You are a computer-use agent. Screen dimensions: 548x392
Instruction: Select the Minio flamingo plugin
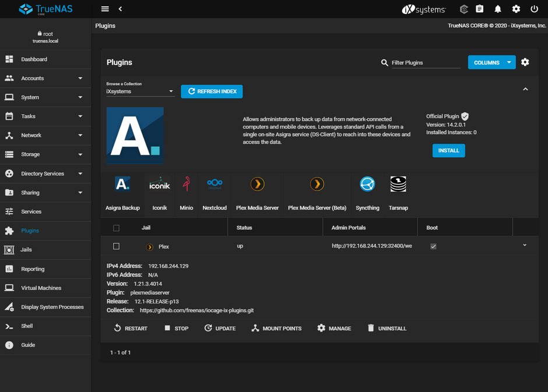pos(187,183)
